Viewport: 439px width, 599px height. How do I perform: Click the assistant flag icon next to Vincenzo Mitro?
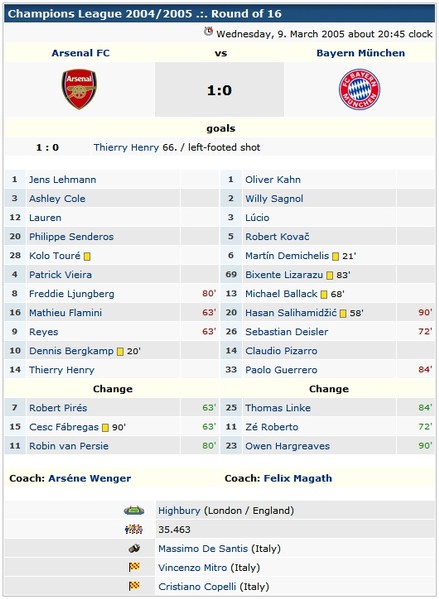pyautogui.click(x=134, y=567)
